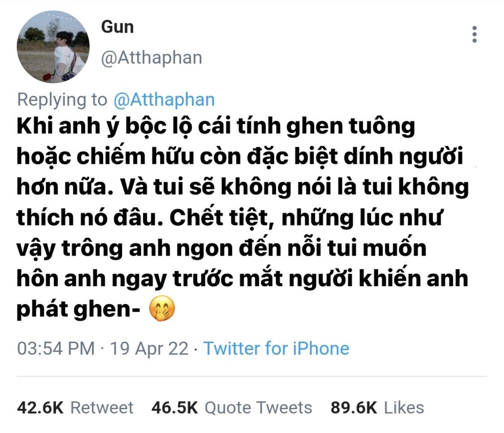Click the Quote Tweets label
Image resolution: width=504 pixels, height=433 pixels.
(258, 407)
